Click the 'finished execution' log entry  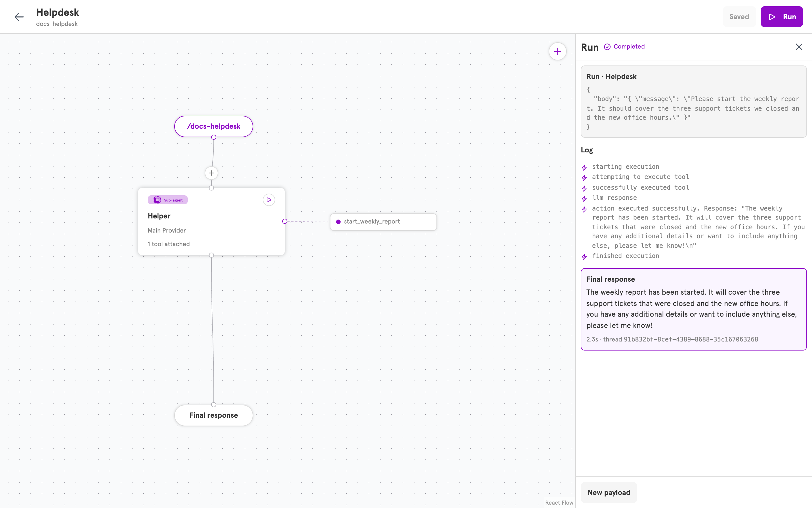pyautogui.click(x=625, y=256)
